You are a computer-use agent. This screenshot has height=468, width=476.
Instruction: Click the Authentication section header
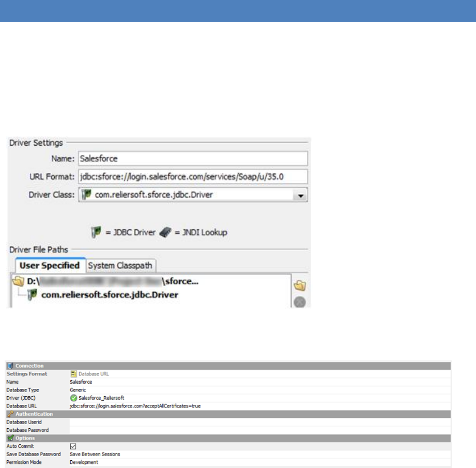[x=228, y=414]
